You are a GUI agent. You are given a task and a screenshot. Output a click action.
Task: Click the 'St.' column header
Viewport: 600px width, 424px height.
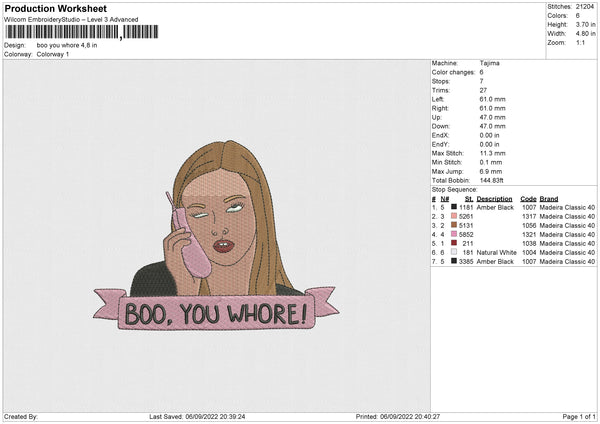(469, 199)
